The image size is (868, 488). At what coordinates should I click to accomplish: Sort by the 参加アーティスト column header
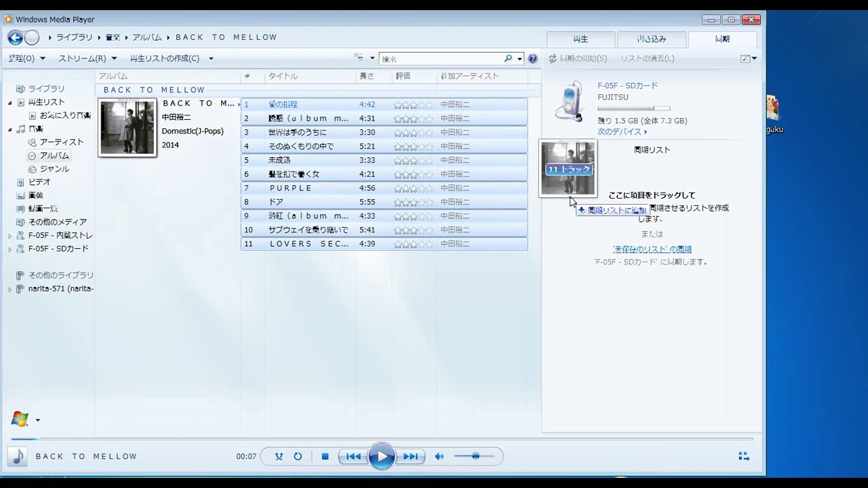470,77
